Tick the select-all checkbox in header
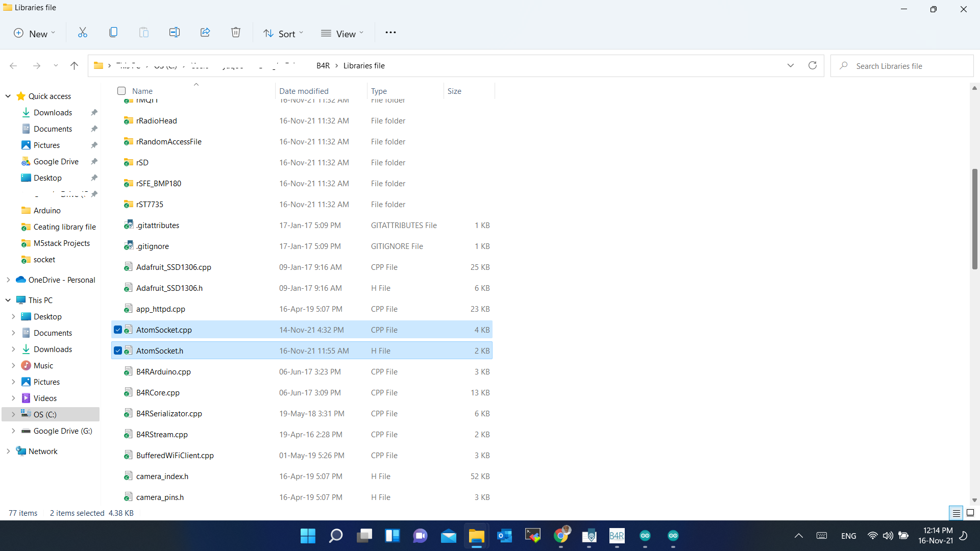The image size is (980, 551). 121,91
